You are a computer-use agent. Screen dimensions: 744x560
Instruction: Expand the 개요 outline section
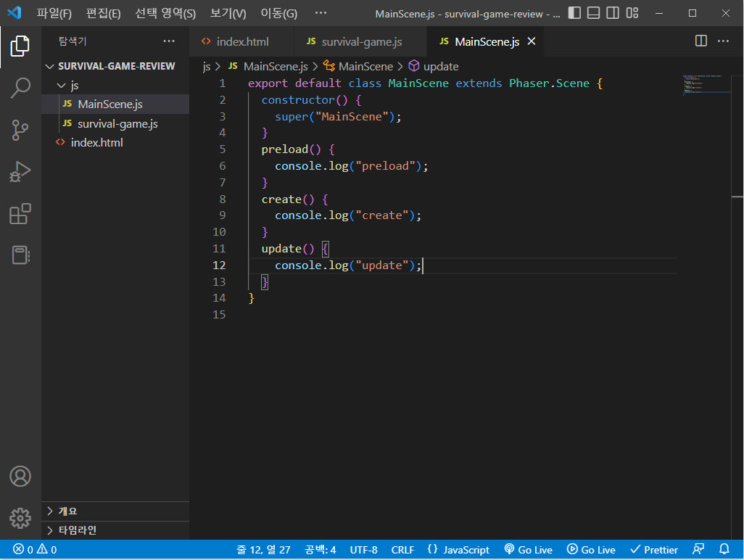click(x=115, y=511)
